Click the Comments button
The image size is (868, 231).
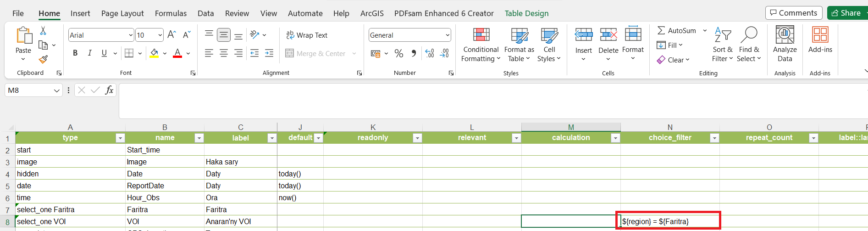coord(793,13)
